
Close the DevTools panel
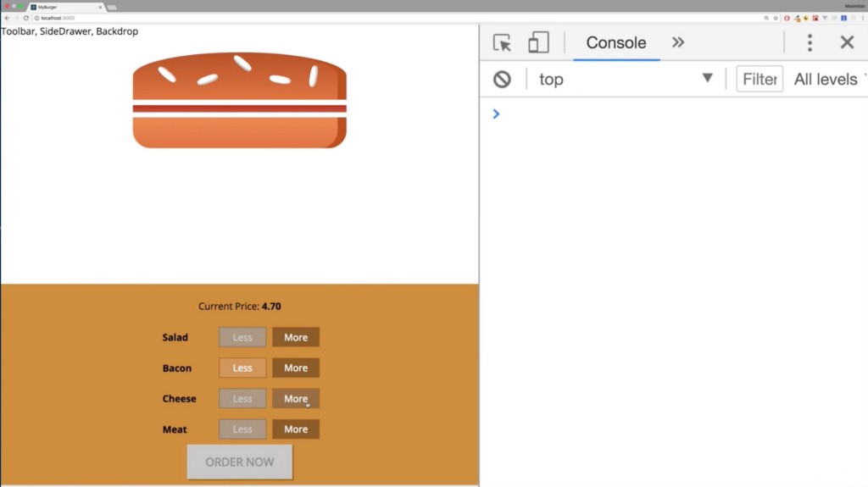[847, 42]
